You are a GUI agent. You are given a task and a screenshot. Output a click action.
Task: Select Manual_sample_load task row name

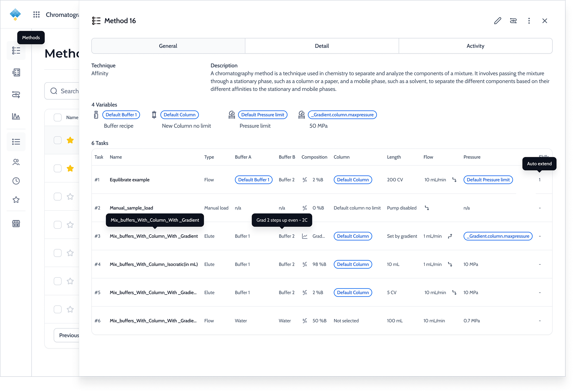pyautogui.click(x=131, y=208)
